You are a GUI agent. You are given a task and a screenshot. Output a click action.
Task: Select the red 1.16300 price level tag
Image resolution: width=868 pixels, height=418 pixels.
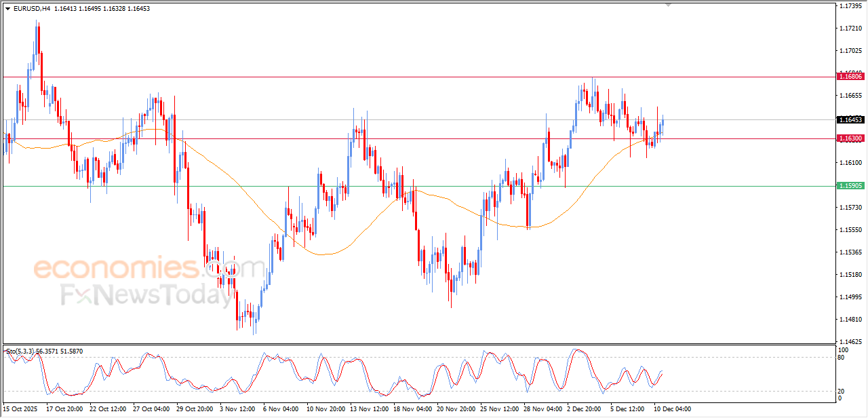pyautogui.click(x=850, y=138)
